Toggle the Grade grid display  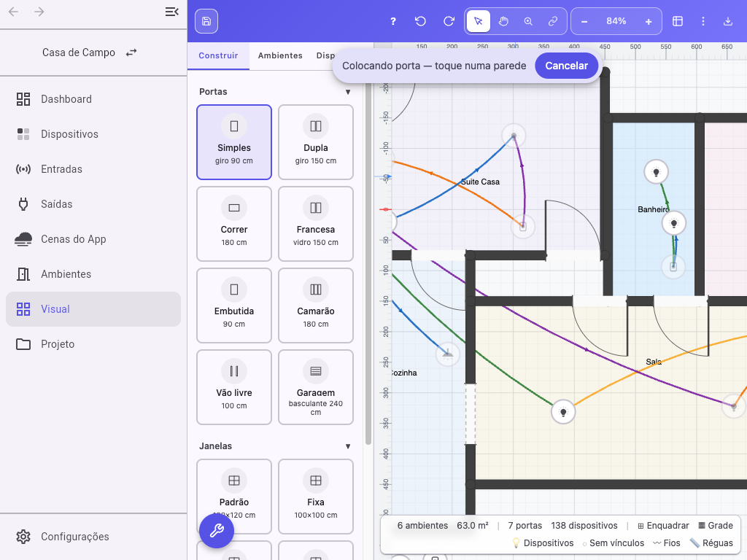click(716, 526)
